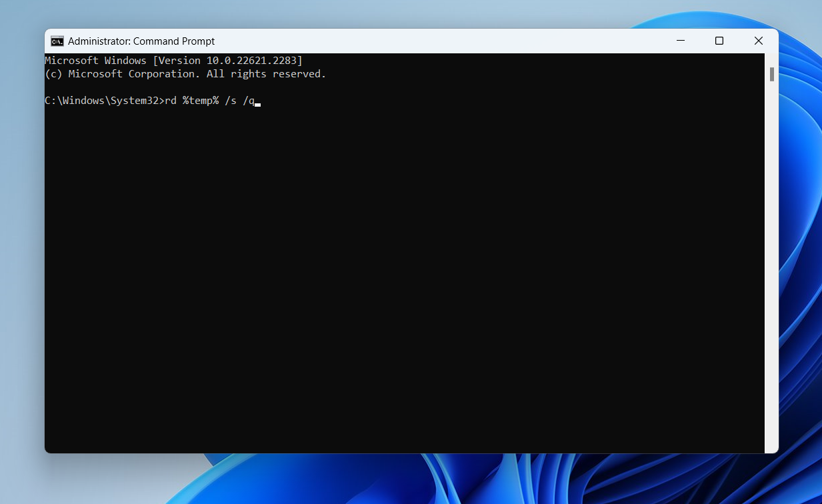Viewport: 822px width, 504px height.
Task: Click the Microsoft Corporation copyright line
Action: coord(185,74)
